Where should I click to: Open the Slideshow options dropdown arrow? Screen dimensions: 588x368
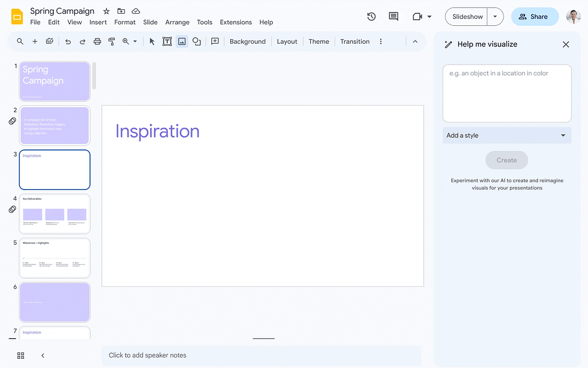pyautogui.click(x=495, y=17)
